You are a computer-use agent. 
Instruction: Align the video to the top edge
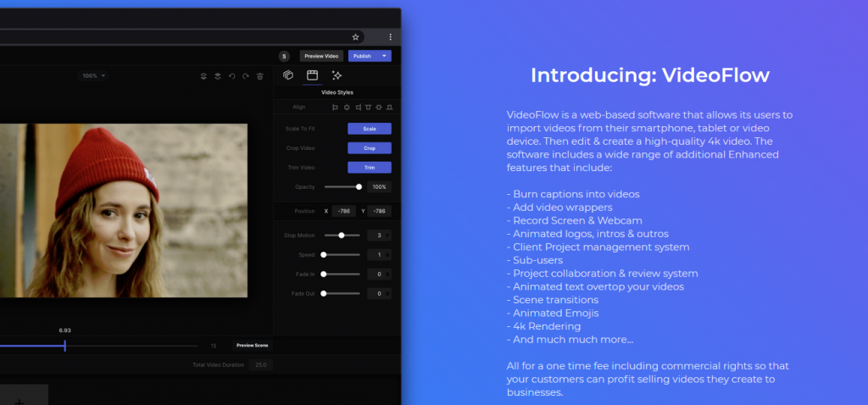(368, 108)
